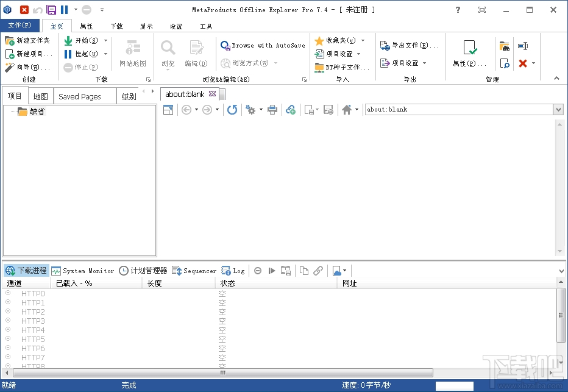The height and width of the screenshot is (392, 568).
Task: Switch to the 设置 ribbon tab
Action: pyautogui.click(x=176, y=26)
